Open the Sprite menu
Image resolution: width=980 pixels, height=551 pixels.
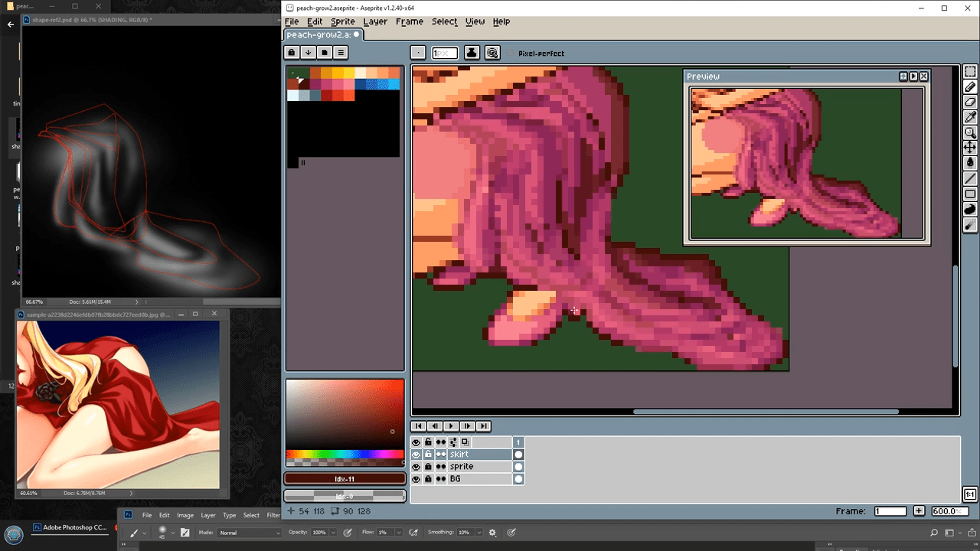coord(342,21)
